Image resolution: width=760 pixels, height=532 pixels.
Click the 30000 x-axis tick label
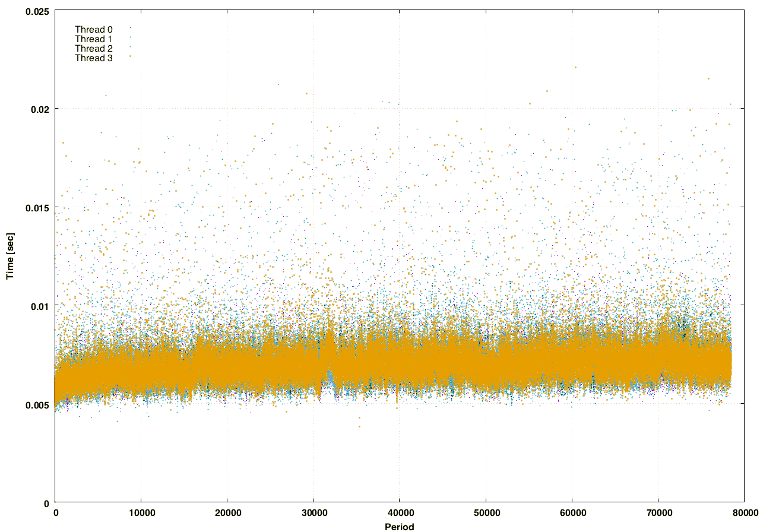coord(313,512)
